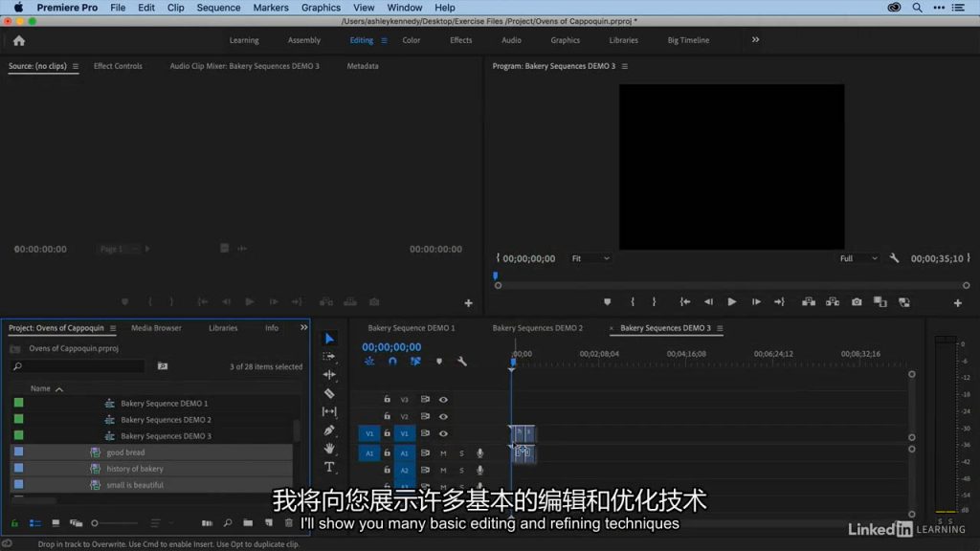Go to the Home screen
This screenshot has width=980, height=551.
pyautogui.click(x=19, y=40)
